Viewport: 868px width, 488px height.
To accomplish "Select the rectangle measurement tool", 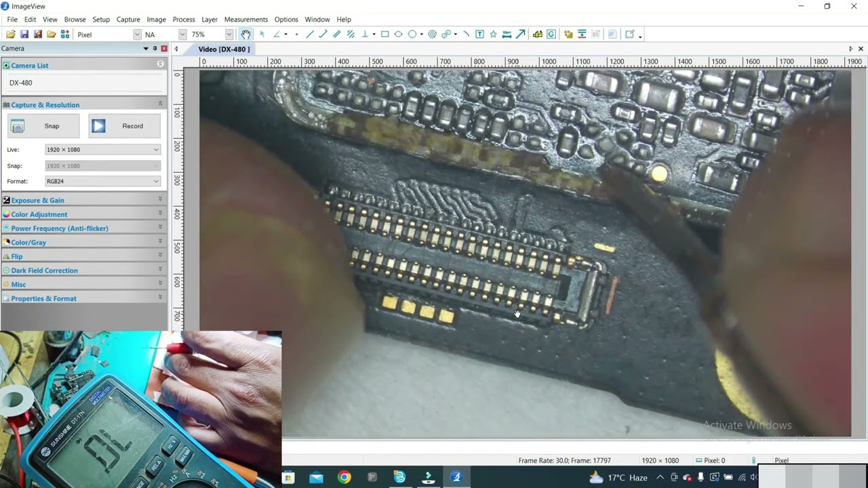I will pos(384,34).
